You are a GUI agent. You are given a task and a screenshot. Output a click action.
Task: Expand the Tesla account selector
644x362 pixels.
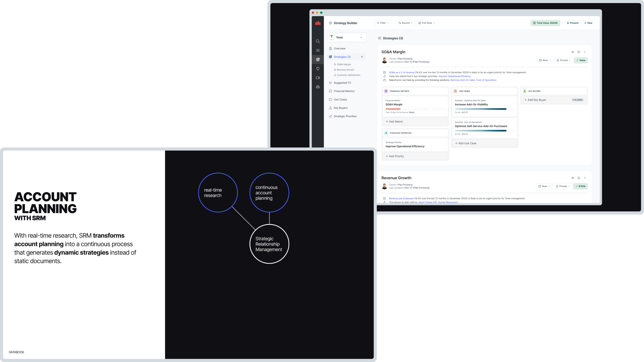(x=347, y=38)
